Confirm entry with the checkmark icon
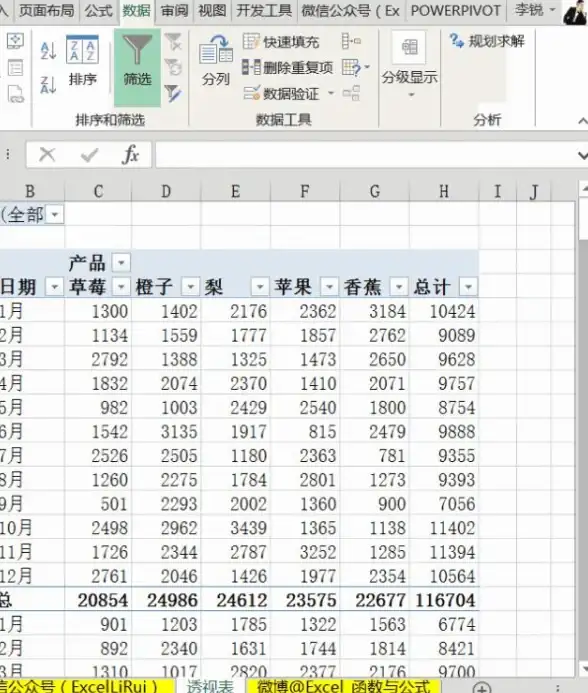 click(x=89, y=155)
